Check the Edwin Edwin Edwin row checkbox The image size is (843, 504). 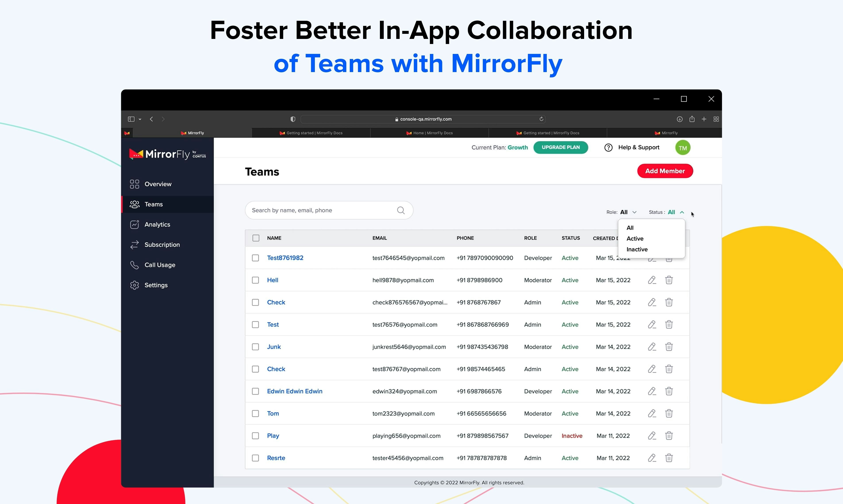pyautogui.click(x=255, y=391)
